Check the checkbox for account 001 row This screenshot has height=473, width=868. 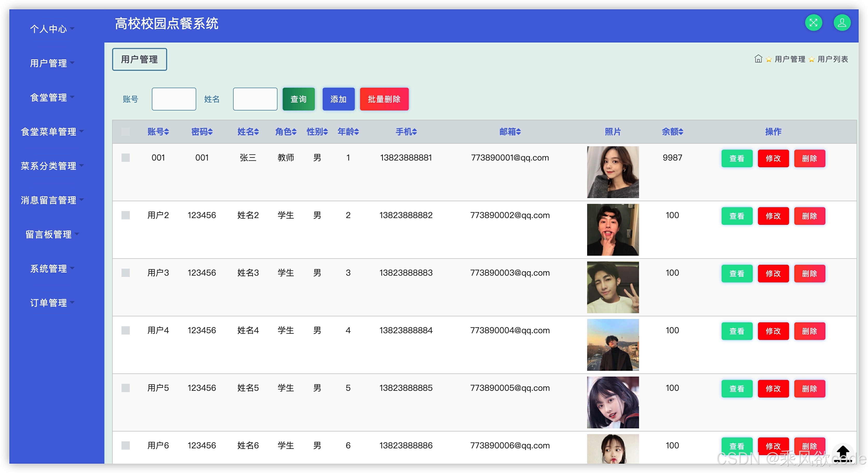(x=125, y=158)
